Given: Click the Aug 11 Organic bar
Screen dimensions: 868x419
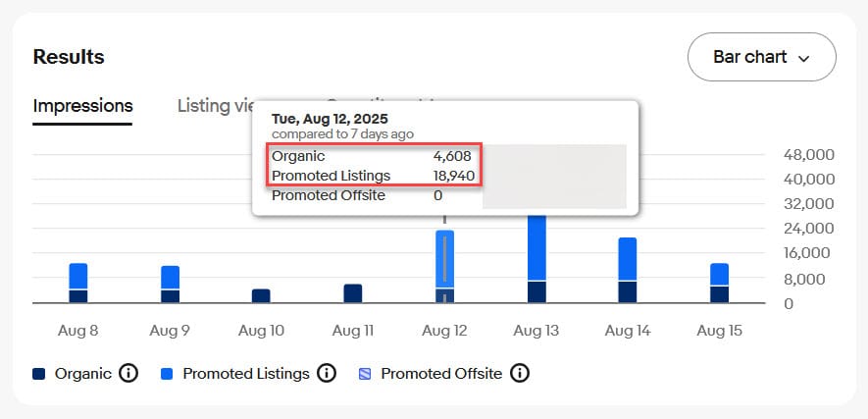Looking at the screenshot, I should 353,293.
